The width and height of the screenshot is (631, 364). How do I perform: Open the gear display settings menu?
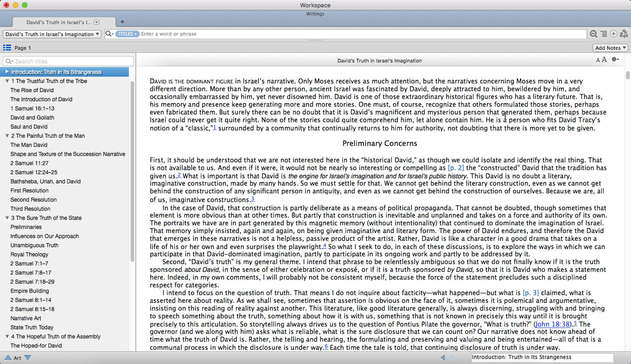pos(615,60)
